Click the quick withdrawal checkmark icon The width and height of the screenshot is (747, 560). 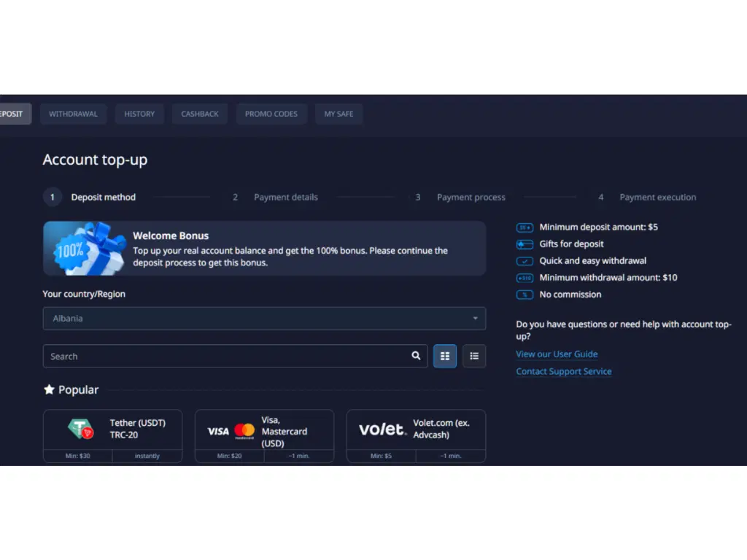click(x=525, y=260)
